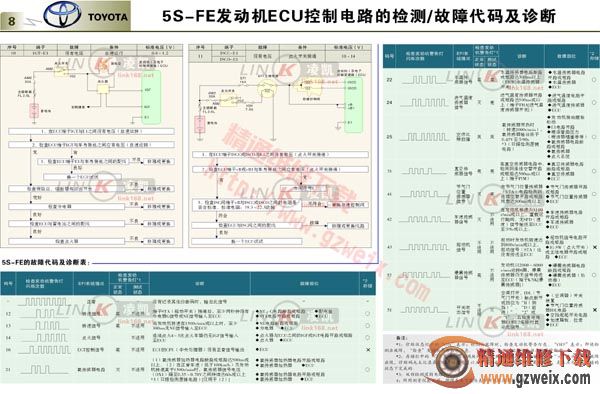
Task: Click the X mark in code 16 row
Action: click(x=368, y=350)
